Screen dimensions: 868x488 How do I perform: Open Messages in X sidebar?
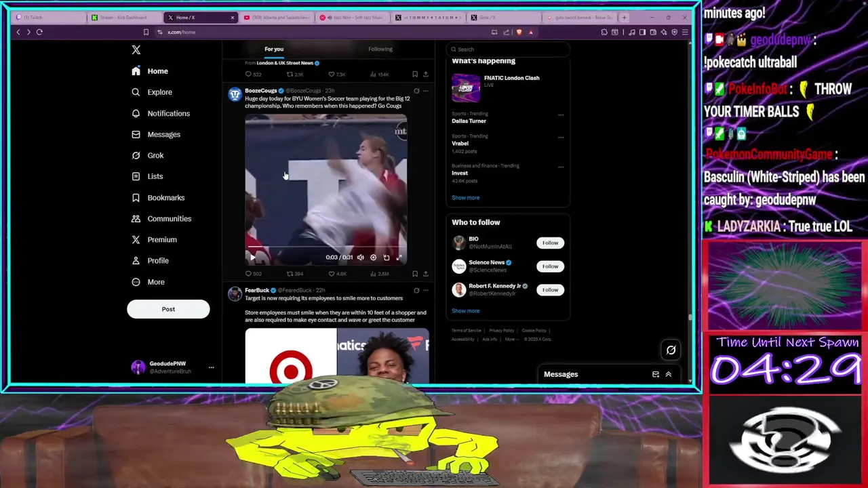tap(156, 134)
